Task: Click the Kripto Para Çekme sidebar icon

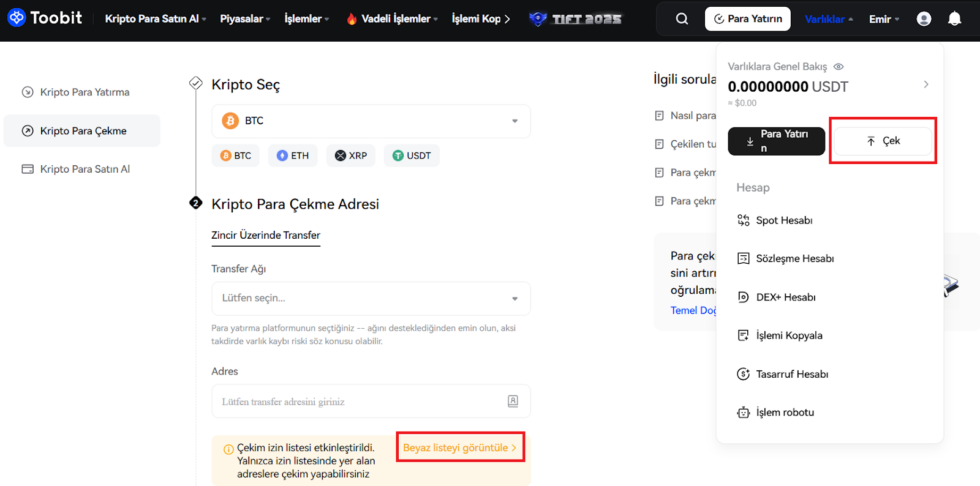Action: coord(28,130)
